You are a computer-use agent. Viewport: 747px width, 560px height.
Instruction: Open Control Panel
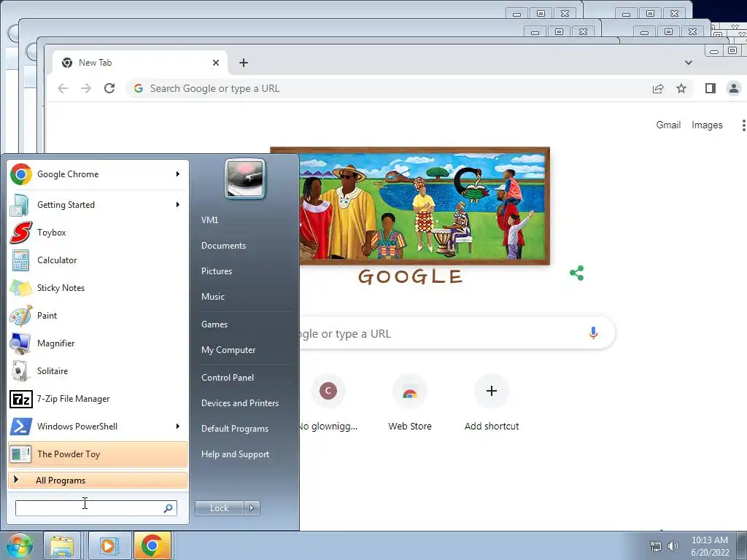coord(228,378)
